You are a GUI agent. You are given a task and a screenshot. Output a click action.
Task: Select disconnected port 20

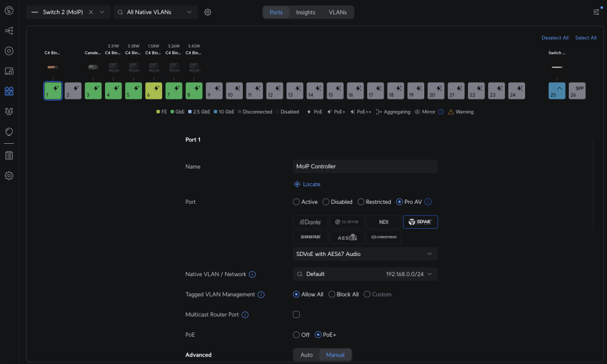point(436,91)
